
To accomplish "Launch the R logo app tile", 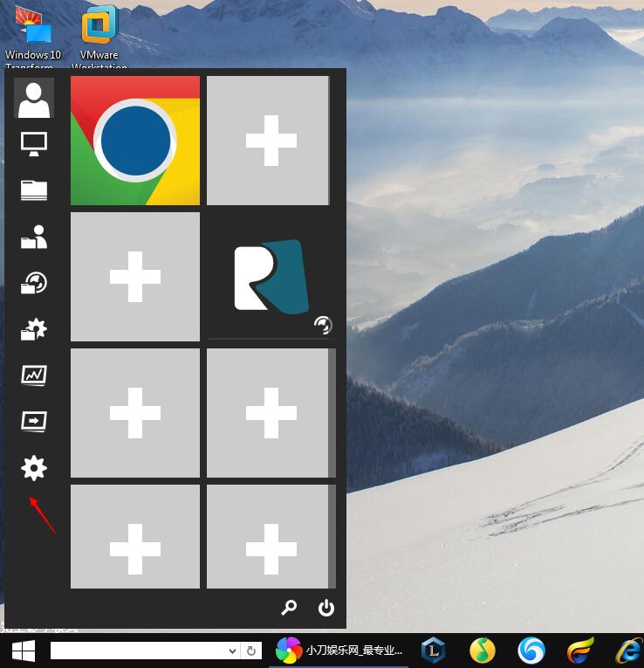I will tap(271, 277).
